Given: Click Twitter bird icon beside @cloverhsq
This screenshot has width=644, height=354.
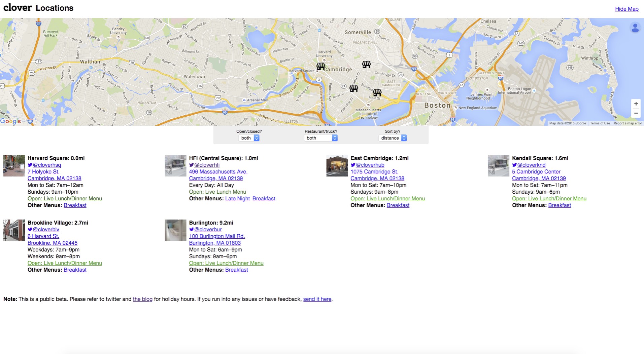Looking at the screenshot, I should [x=30, y=165].
